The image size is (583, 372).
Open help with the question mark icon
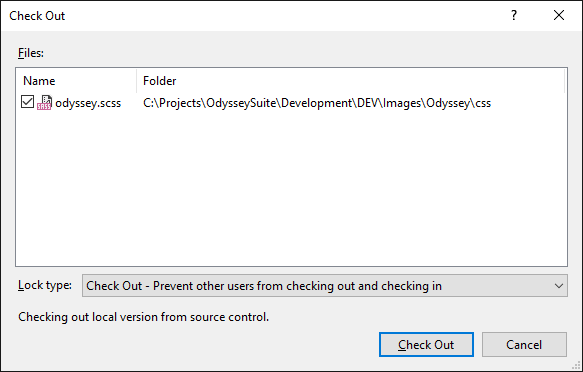(x=514, y=16)
